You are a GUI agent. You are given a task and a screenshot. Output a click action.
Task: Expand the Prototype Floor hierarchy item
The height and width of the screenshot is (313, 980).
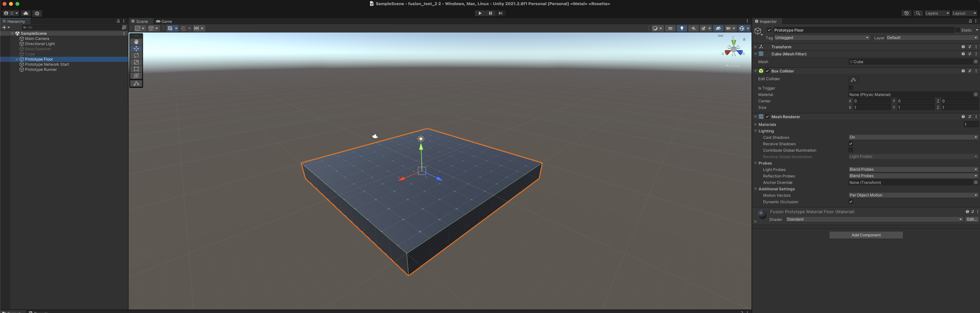point(17,59)
